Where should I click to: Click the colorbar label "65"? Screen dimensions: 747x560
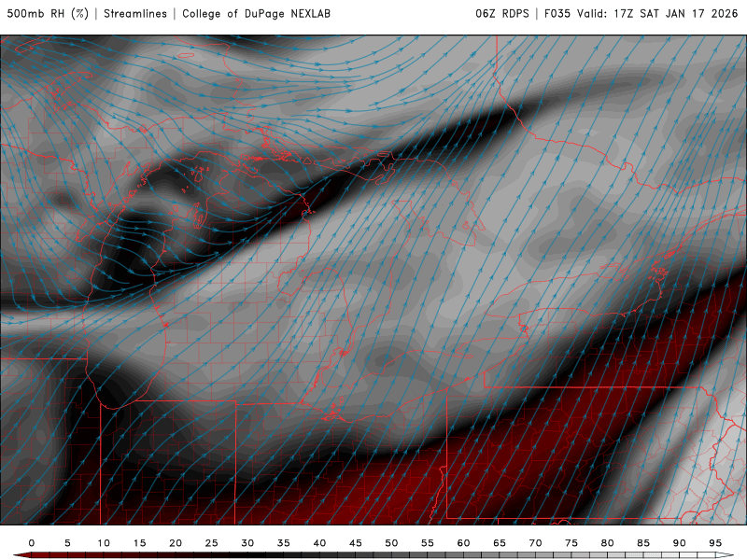click(x=500, y=543)
